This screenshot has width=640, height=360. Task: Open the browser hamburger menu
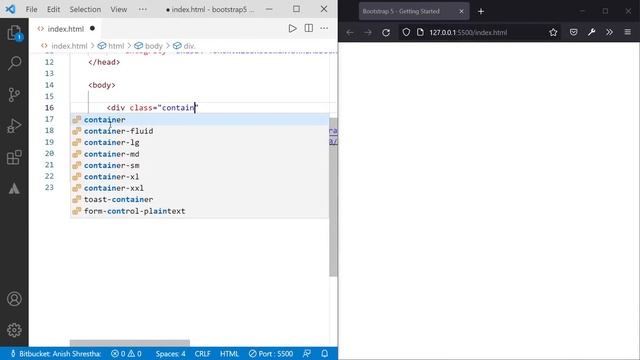pyautogui.click(x=628, y=32)
